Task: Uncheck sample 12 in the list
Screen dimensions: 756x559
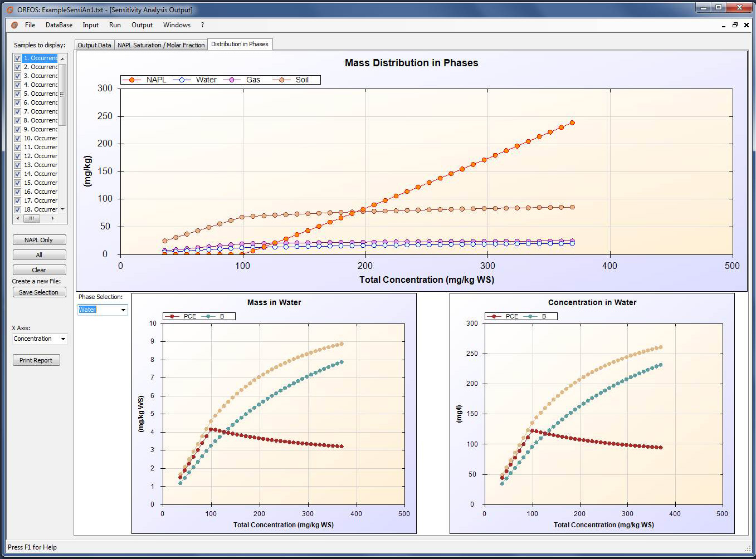Action: (x=18, y=156)
